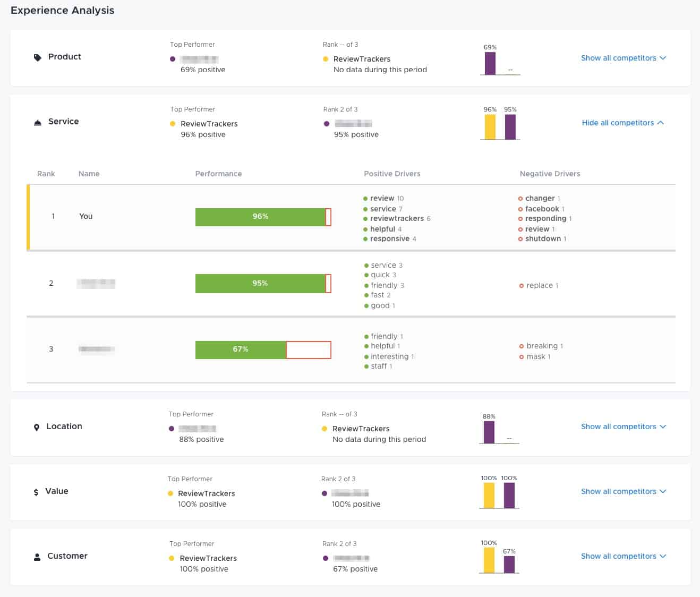The image size is (700, 597).
Task: Click the Location map pin icon
Action: click(37, 426)
